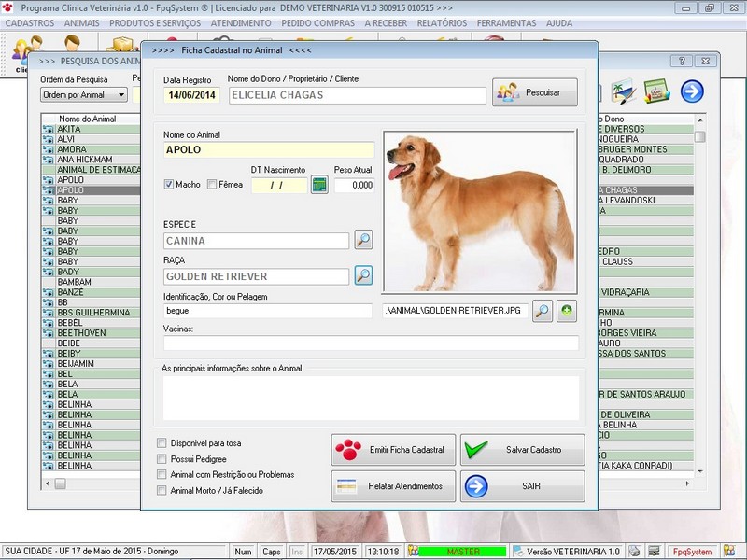The width and height of the screenshot is (747, 560).
Task: Click the Peso Atual field
Action: click(x=355, y=185)
